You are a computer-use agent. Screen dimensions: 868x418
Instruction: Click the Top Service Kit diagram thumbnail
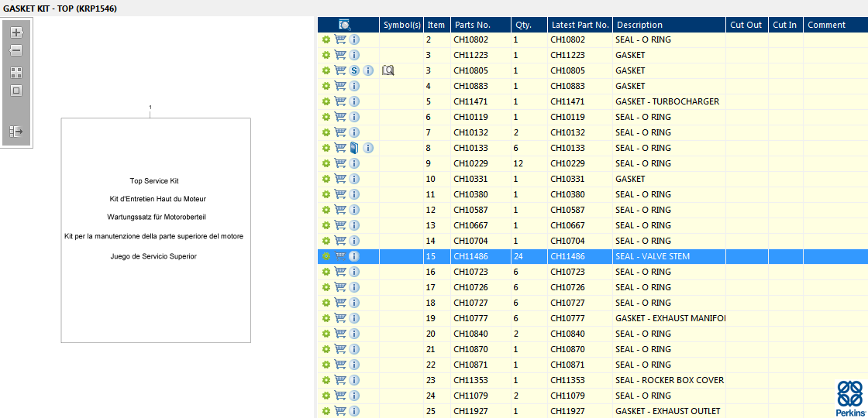156,230
